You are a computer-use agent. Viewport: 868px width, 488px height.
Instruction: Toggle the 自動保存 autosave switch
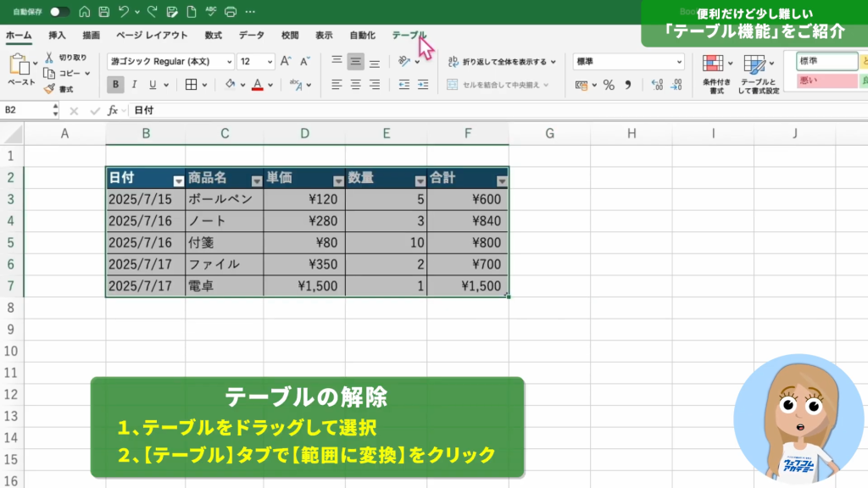click(59, 12)
